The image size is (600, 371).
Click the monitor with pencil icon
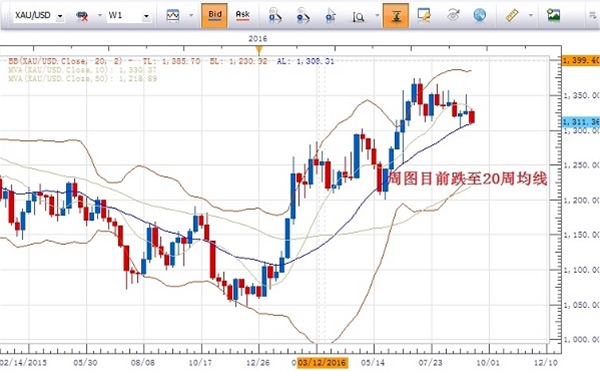424,15
